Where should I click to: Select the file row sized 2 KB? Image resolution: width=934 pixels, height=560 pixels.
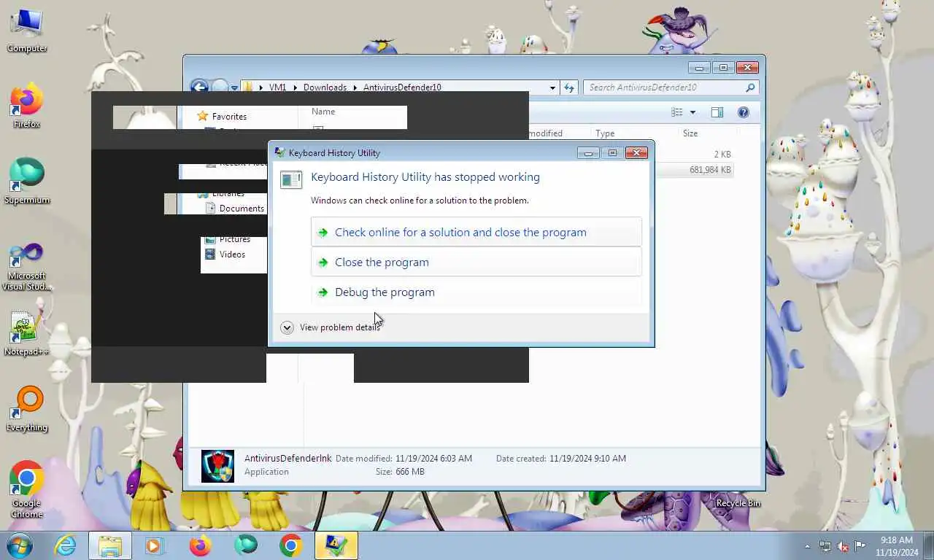[x=693, y=155]
